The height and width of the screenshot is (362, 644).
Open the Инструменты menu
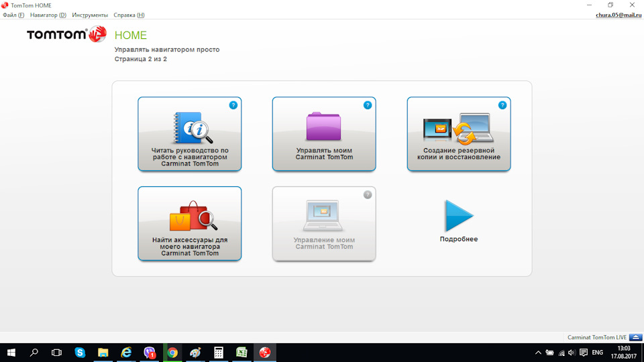click(x=90, y=15)
